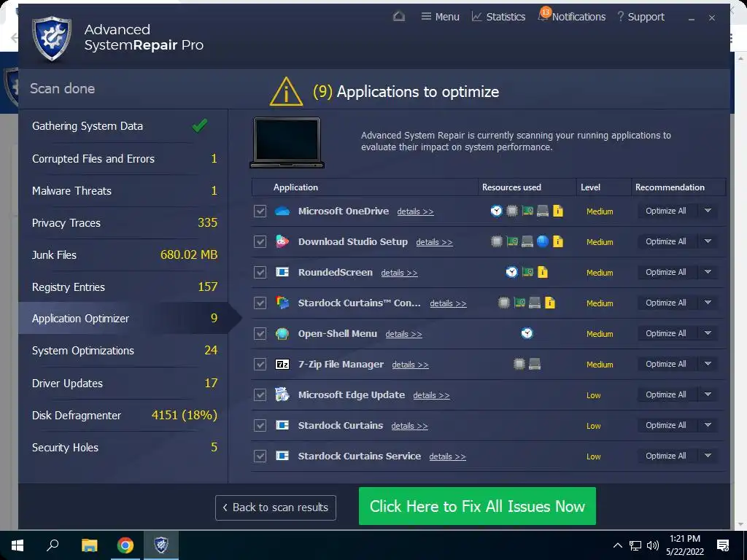Image resolution: width=747 pixels, height=560 pixels.
Task: Click the blue globe network icon in Download Studio row
Action: pyautogui.click(x=543, y=241)
